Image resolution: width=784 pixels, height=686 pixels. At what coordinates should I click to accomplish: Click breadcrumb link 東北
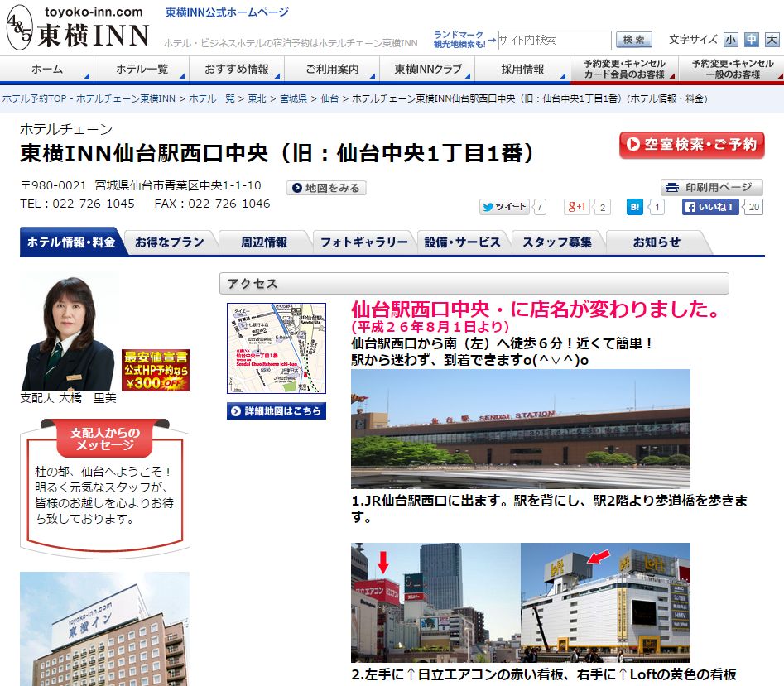point(257,98)
